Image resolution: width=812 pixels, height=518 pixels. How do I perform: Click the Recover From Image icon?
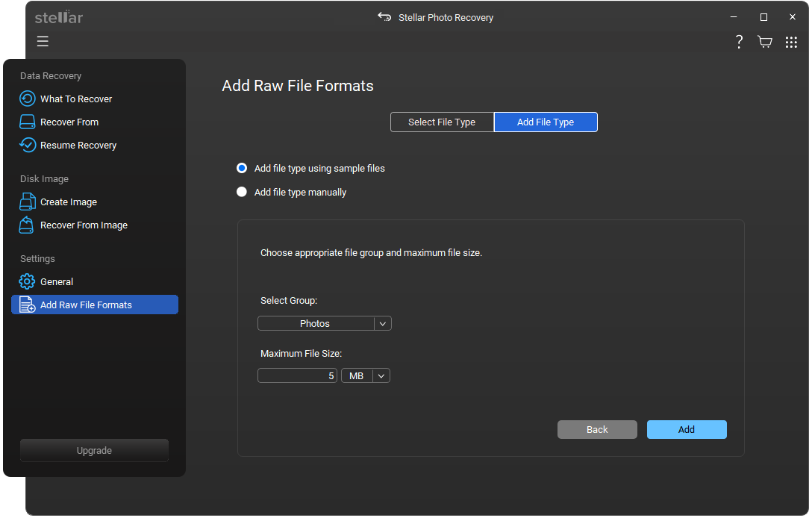(x=27, y=225)
